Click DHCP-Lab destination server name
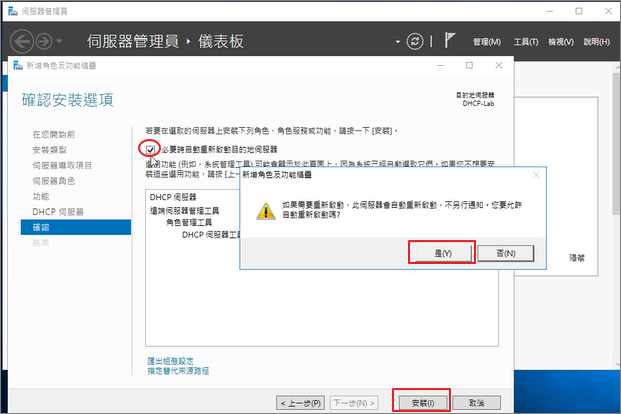Screen dimensions: 621x414 click(478, 103)
